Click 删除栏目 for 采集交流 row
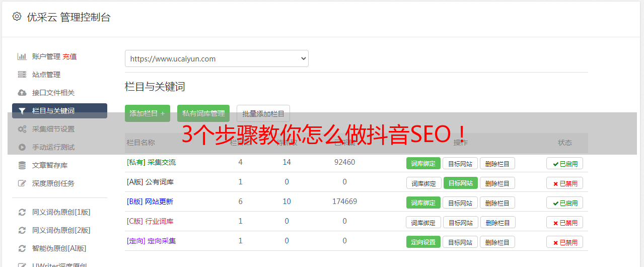The width and height of the screenshot is (644, 267). 497,163
